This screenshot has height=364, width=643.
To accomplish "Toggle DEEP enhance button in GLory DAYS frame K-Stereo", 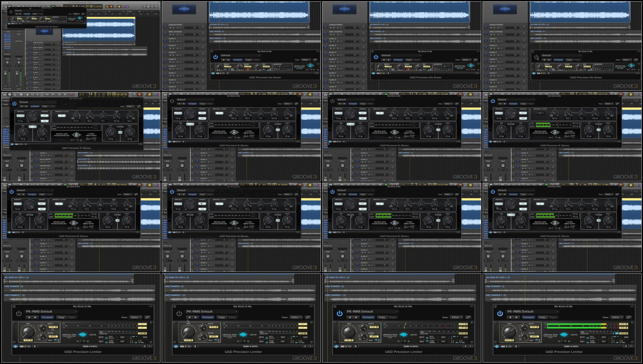I will tap(45, 116).
